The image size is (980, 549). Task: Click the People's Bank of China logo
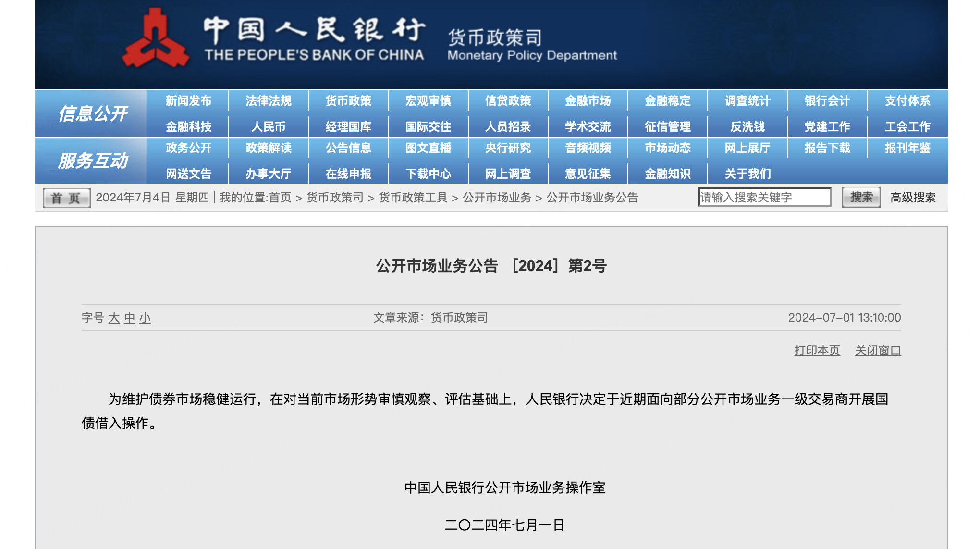[154, 38]
